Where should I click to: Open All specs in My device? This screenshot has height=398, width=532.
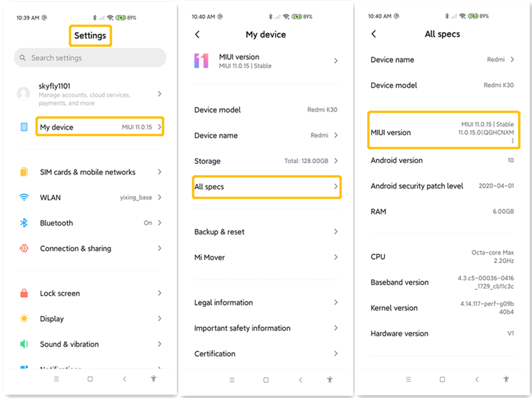267,187
